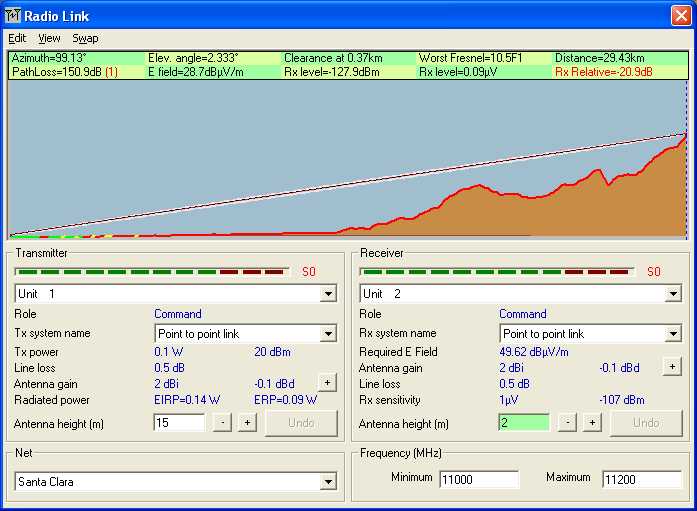Click the green receiver antenna height field
Screen dimensions: 697x511
[523, 422]
